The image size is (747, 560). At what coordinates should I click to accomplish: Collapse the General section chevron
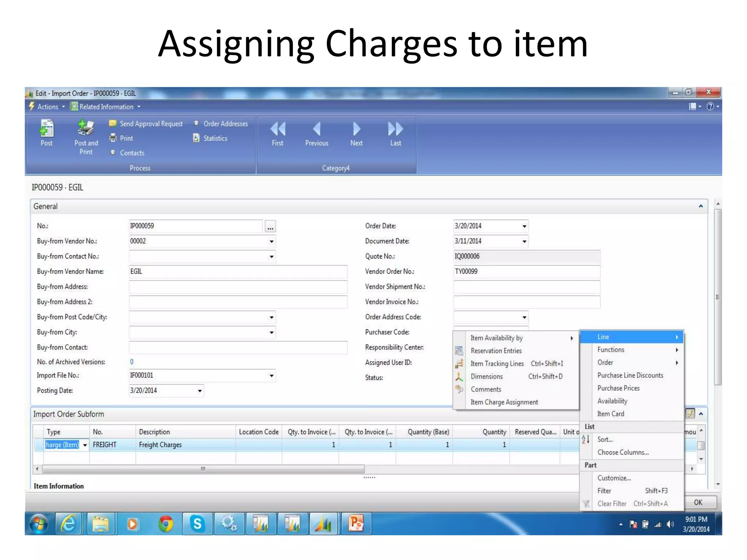pos(701,206)
